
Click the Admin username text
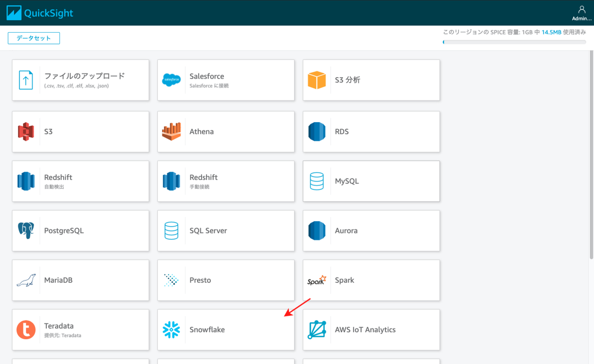click(x=582, y=18)
